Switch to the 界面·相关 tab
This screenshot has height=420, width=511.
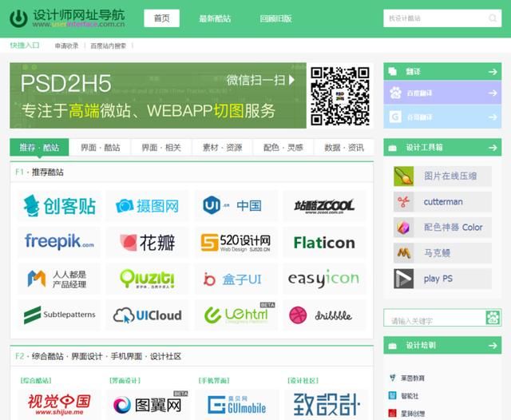[161, 148]
